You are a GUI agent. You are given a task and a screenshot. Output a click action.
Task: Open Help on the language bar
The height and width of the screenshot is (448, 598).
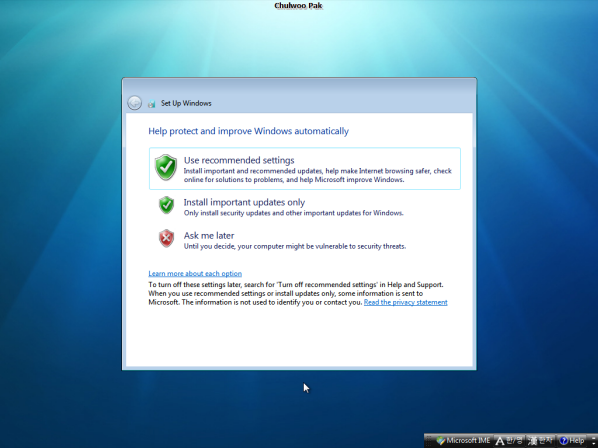tap(572, 441)
